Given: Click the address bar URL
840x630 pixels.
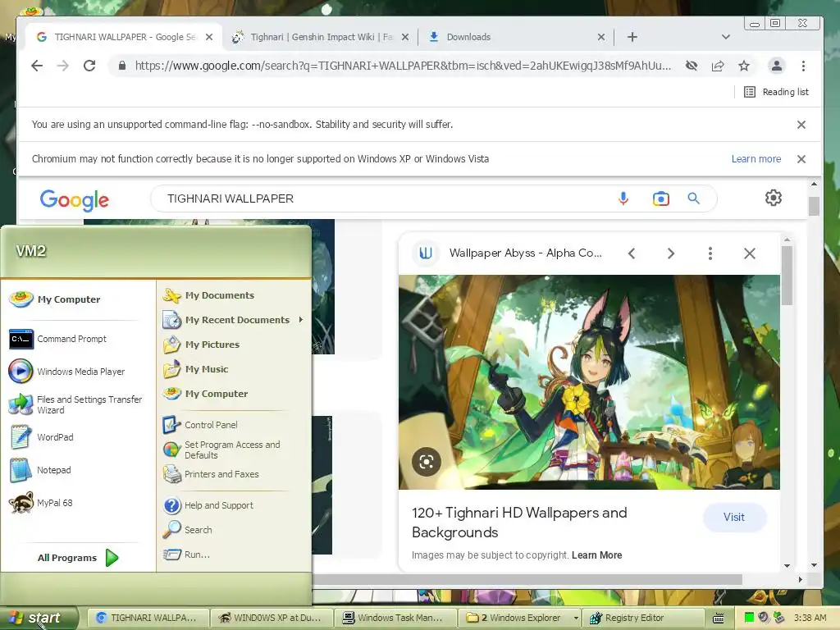Looking at the screenshot, I should pyautogui.click(x=403, y=66).
